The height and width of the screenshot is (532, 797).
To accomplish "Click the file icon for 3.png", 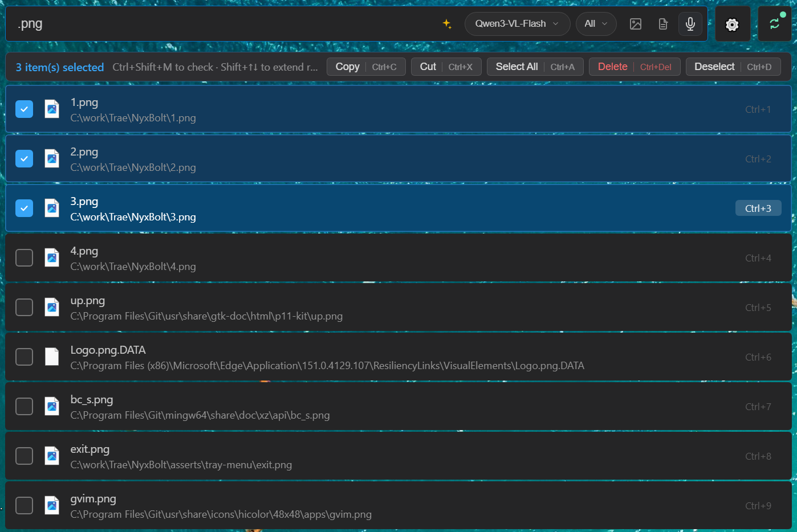I will coord(52,208).
